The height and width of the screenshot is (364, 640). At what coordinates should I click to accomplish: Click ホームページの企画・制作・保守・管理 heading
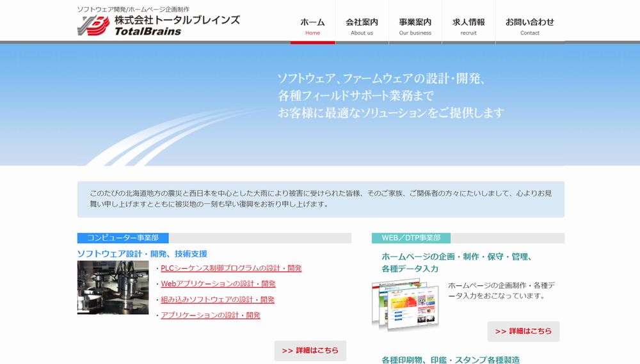pyautogui.click(x=456, y=257)
